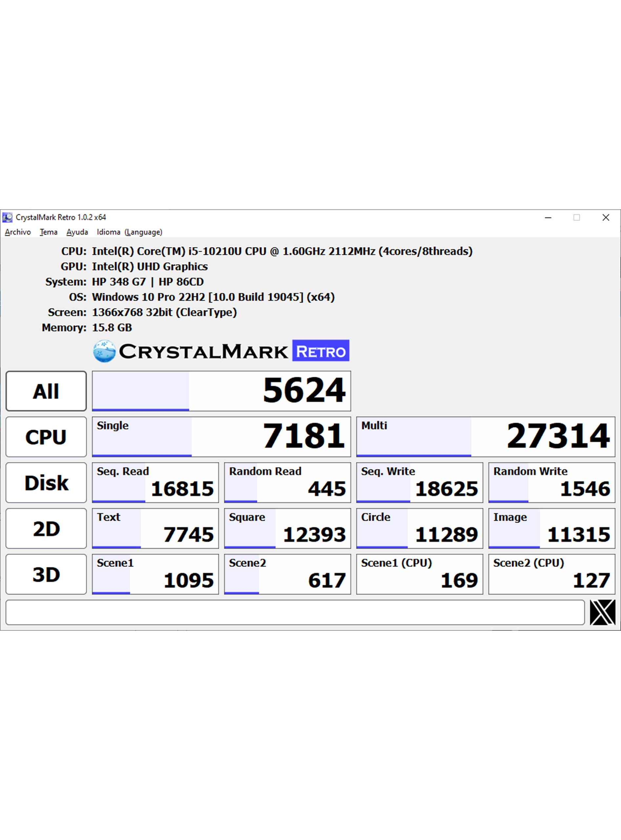Click the Text 2D score 7745
The image size is (621, 840).
click(x=155, y=529)
